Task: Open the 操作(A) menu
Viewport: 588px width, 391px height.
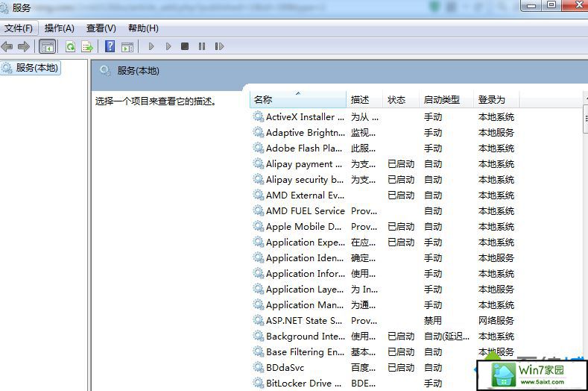Action: pos(59,28)
